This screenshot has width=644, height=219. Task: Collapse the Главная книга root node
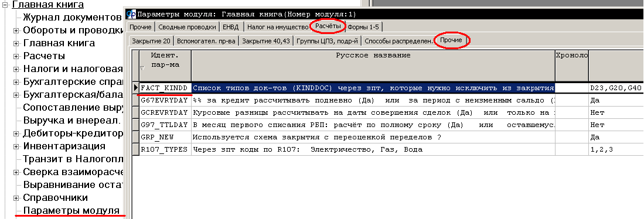tap(5, 5)
